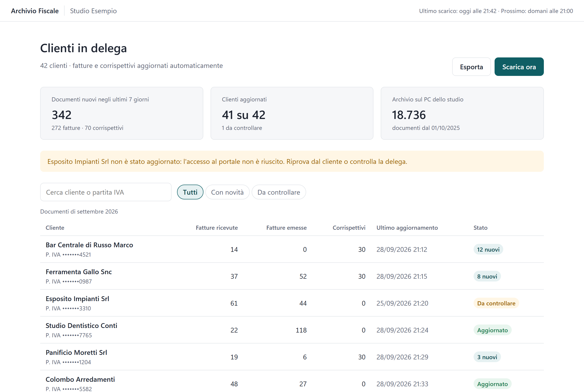Sort by Corrispettivi column header
The width and height of the screenshot is (584, 392).
point(349,228)
